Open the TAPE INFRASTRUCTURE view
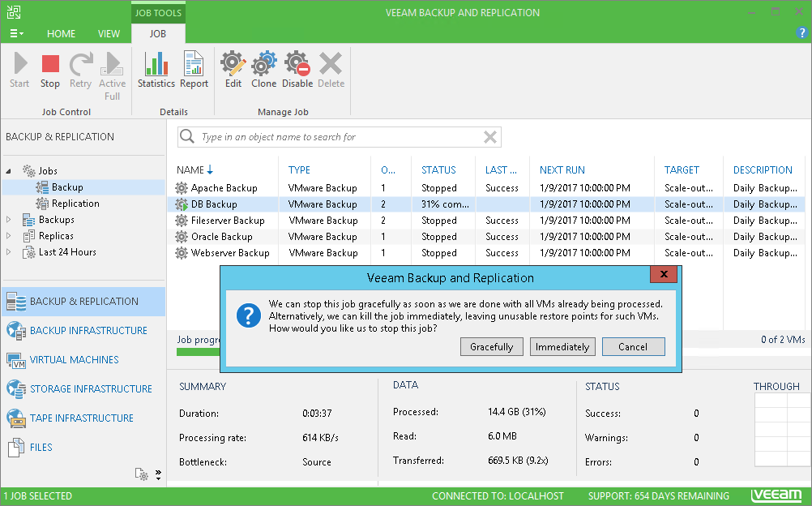Image resolution: width=812 pixels, height=506 pixels. pos(83,418)
